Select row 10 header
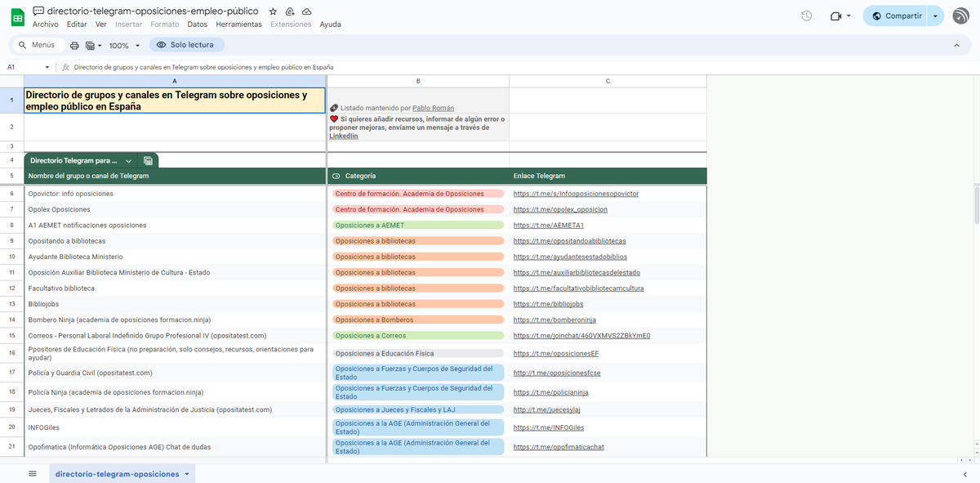The height and width of the screenshot is (483, 980). [x=11, y=257]
